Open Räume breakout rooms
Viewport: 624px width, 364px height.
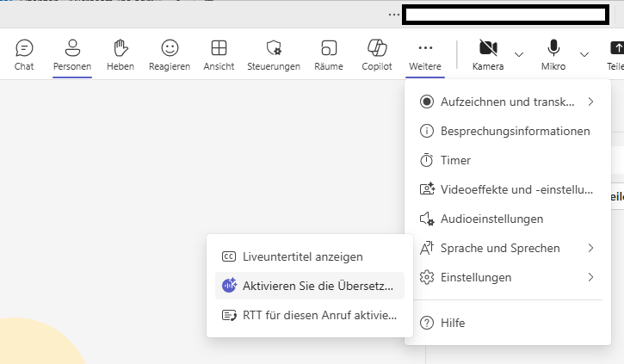(329, 55)
